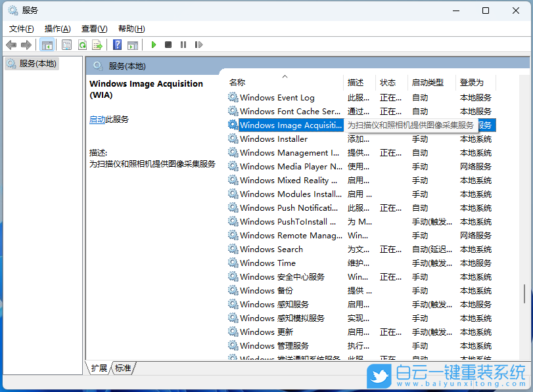The image size is (533, 392).
Task: Open the 操作 menu
Action: pos(57,28)
